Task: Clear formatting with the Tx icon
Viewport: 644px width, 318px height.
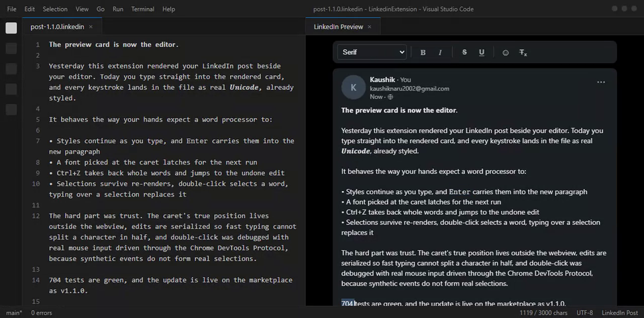Action: coord(523,52)
